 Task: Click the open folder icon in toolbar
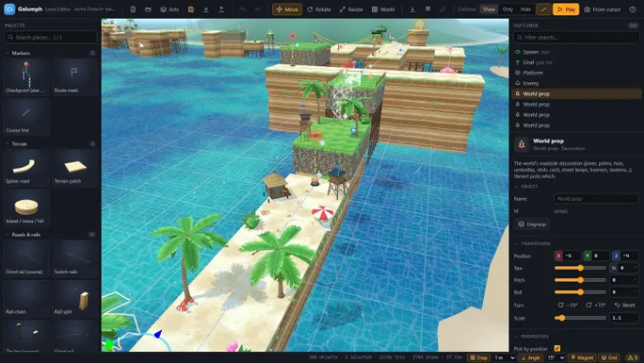click(147, 9)
